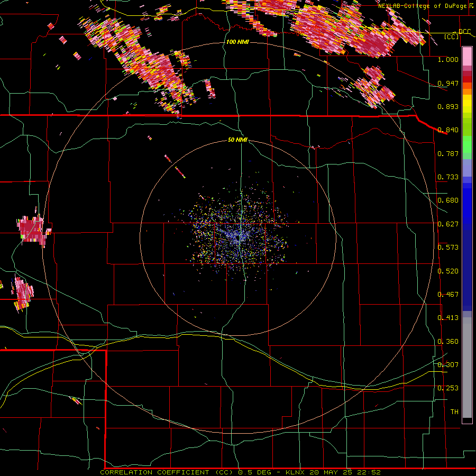The width and height of the screenshot is (476, 476).
Task: Select the 1.000 scale value
Action: (x=448, y=59)
